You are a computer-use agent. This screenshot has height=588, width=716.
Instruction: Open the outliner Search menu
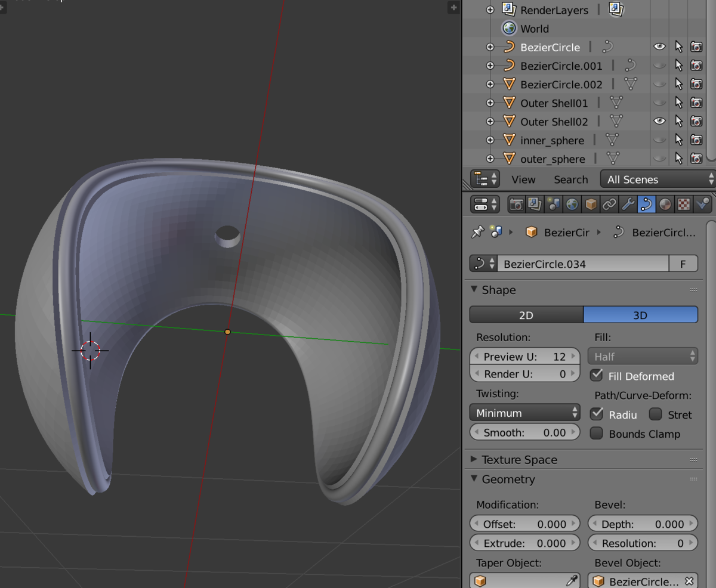coord(570,180)
